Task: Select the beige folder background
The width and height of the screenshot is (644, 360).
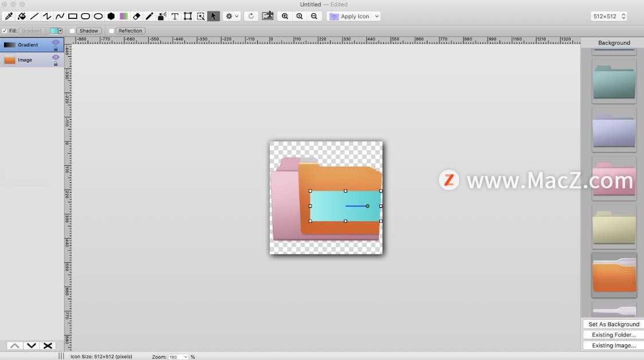Action: 614,227
